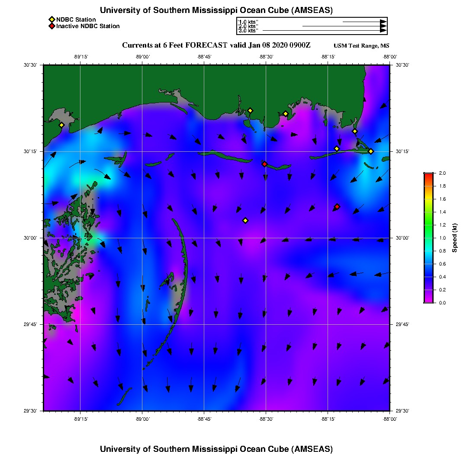Screen dimensions: 476x454
Task: Click the magenta bottom end of the speed colorbar
Action: (x=429, y=300)
